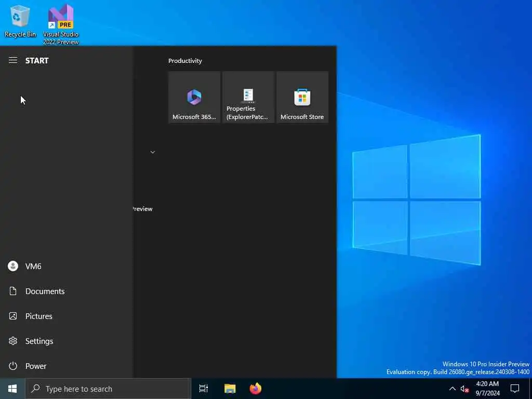Show hidden system tray icons
Screen dimensions: 532x399
click(453, 389)
